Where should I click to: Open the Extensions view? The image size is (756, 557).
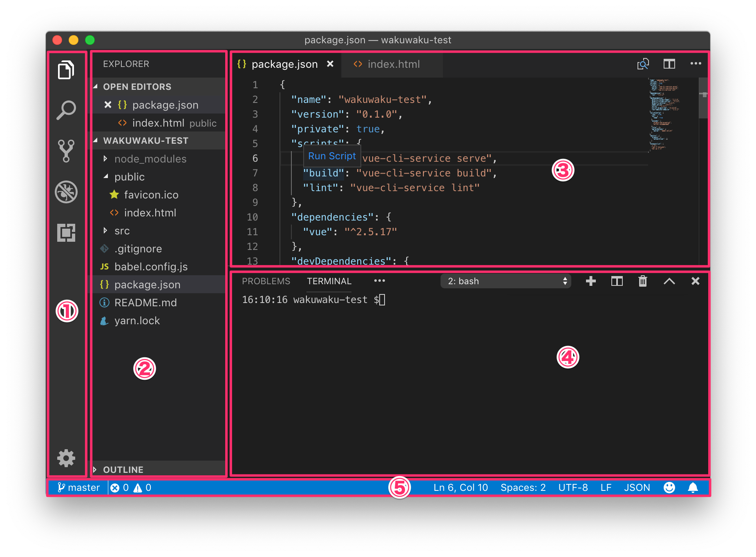(67, 233)
